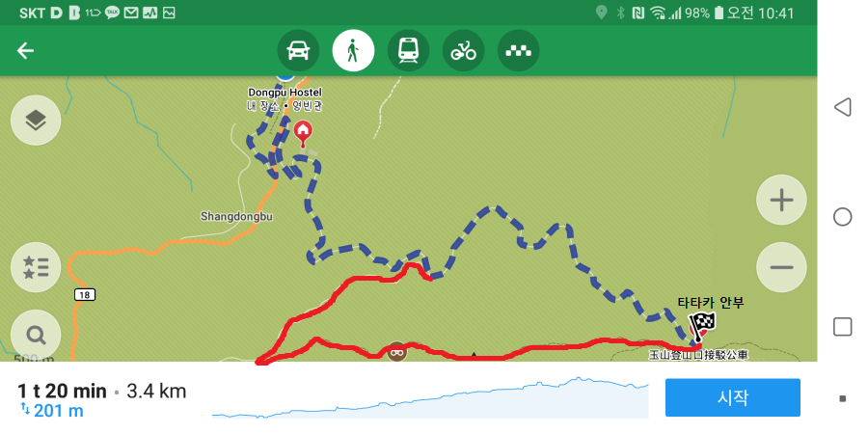Tap the elevation profile chart

tap(430, 397)
